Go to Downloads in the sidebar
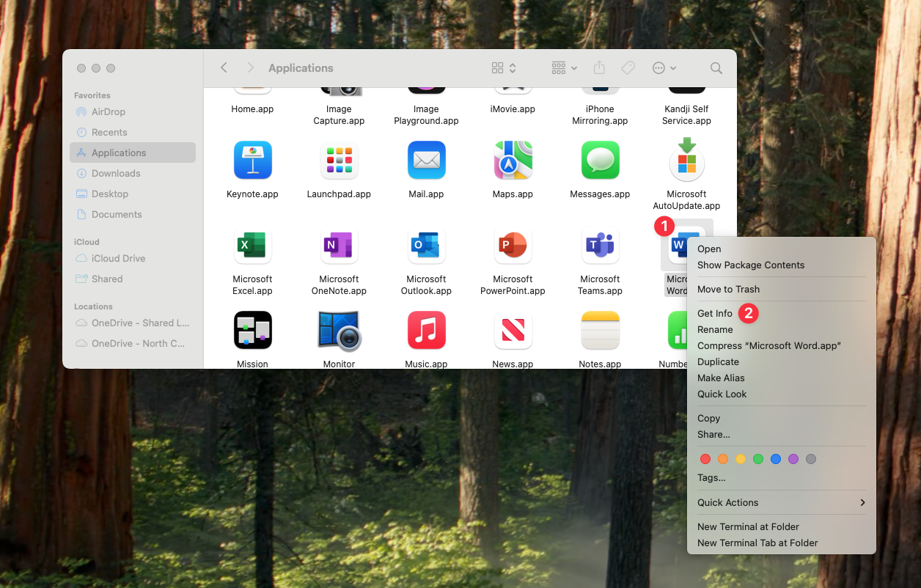921x588 pixels. point(116,173)
